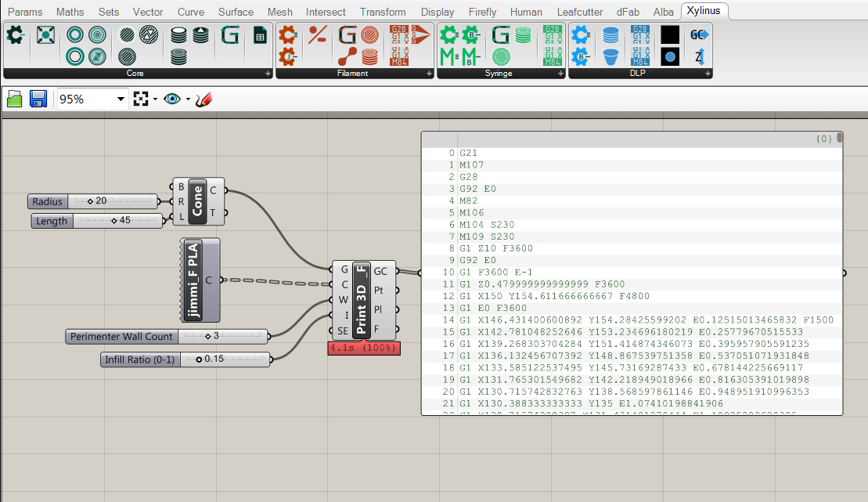Open the 95% zoom dropdown
The height and width of the screenshot is (502, 868).
(120, 99)
